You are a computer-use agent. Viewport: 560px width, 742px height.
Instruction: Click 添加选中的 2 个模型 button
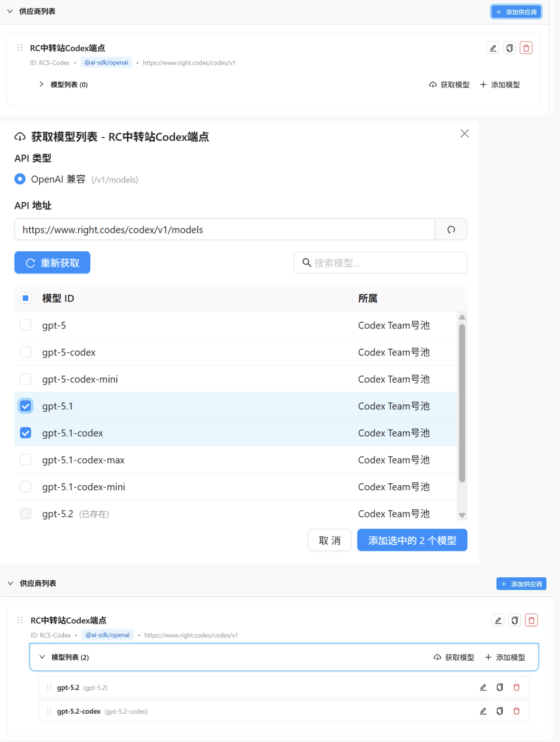point(412,540)
